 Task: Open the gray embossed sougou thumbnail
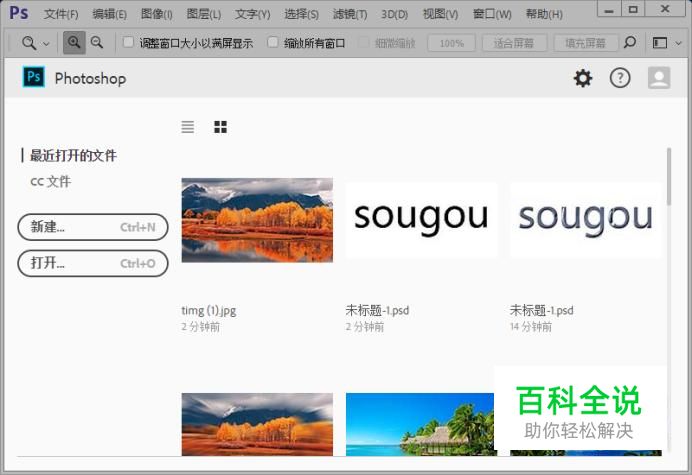586,219
